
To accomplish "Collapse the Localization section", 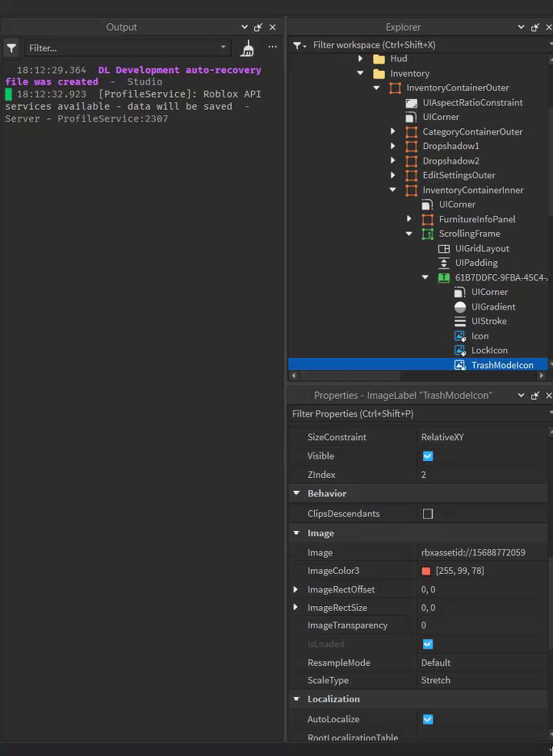I will coord(296,699).
